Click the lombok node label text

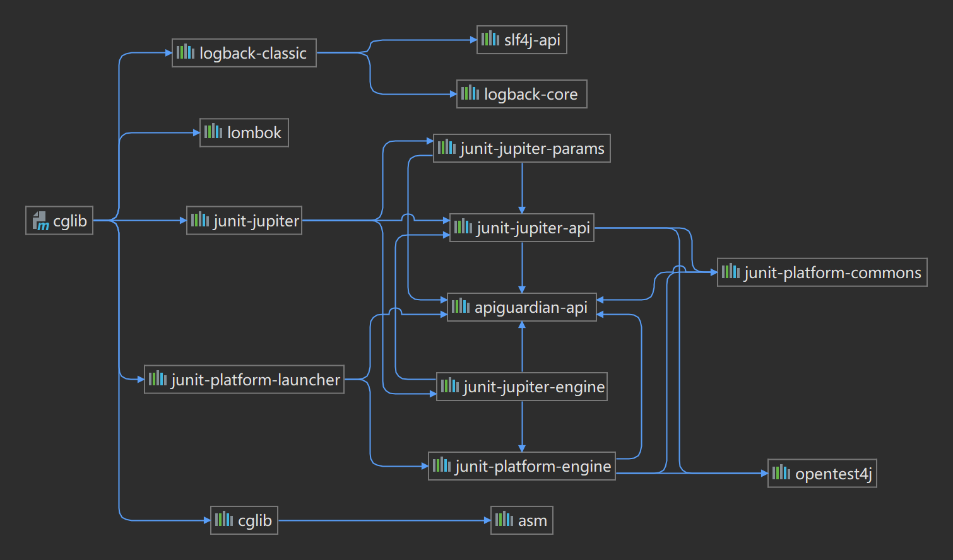pyautogui.click(x=252, y=132)
